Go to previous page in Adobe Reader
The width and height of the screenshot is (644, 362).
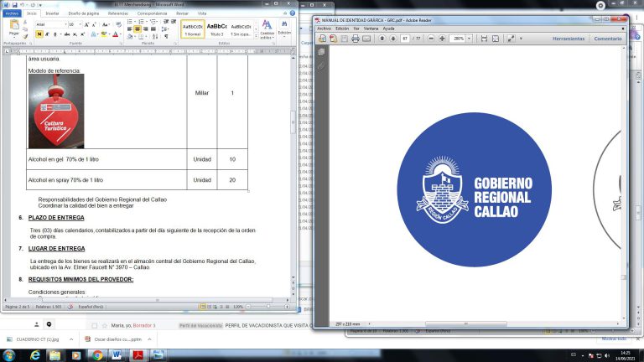point(382,39)
